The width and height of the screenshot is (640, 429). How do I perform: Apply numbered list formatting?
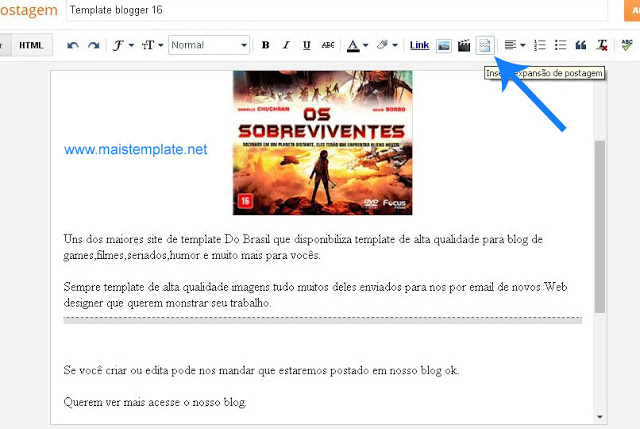[540, 45]
